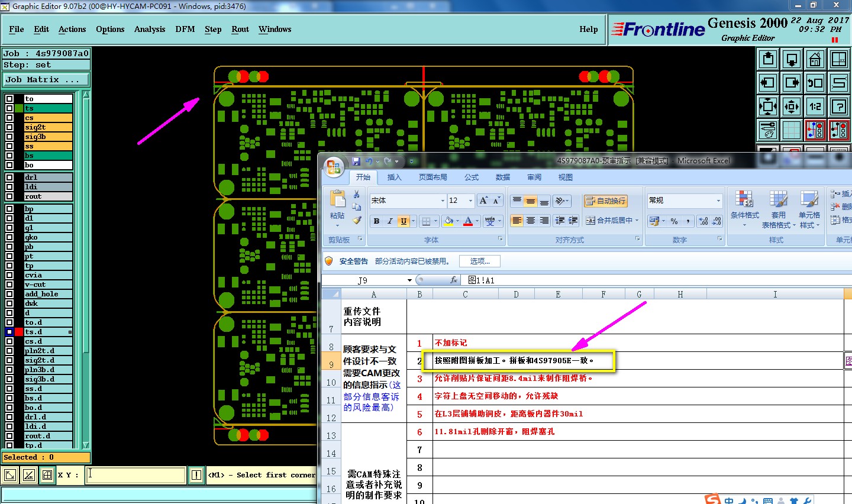The width and height of the screenshot is (852, 504).
Task: Click the S-shaped snake path icon
Action: (839, 83)
